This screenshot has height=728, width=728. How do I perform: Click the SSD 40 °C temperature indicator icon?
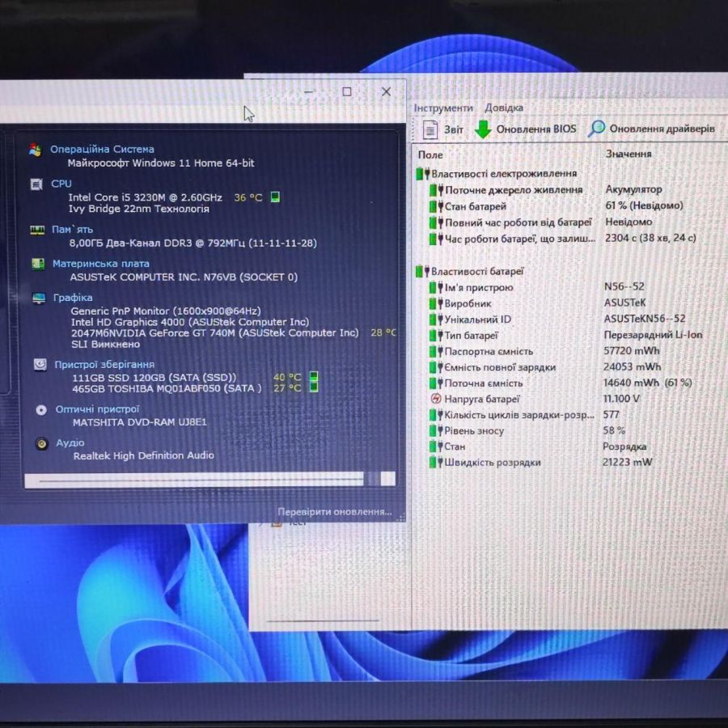[x=314, y=376]
